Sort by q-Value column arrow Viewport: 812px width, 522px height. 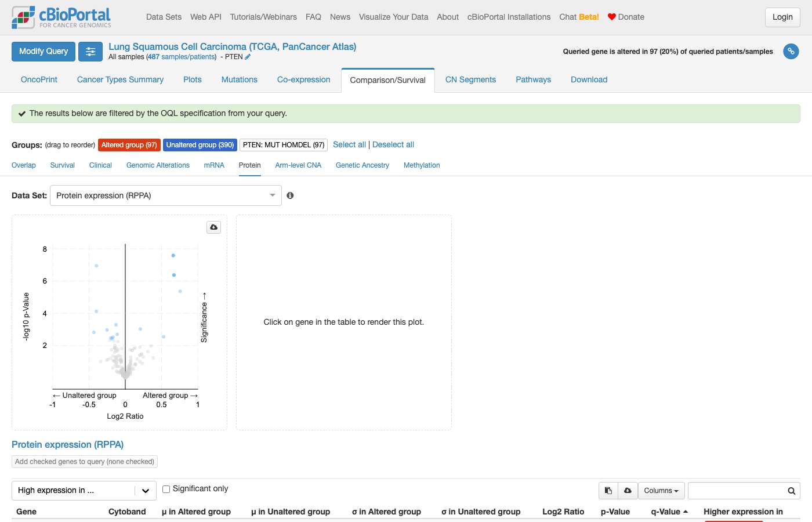click(x=686, y=512)
